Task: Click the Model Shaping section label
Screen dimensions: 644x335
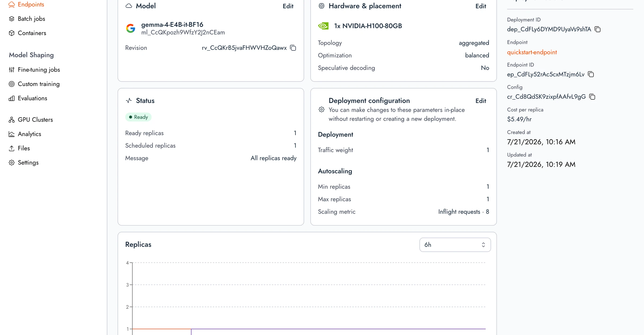Action: [31, 55]
